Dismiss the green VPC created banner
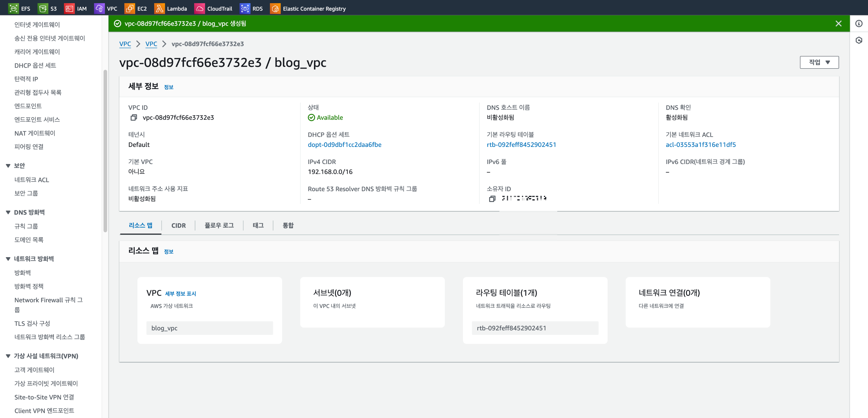The width and height of the screenshot is (868, 418). tap(838, 24)
